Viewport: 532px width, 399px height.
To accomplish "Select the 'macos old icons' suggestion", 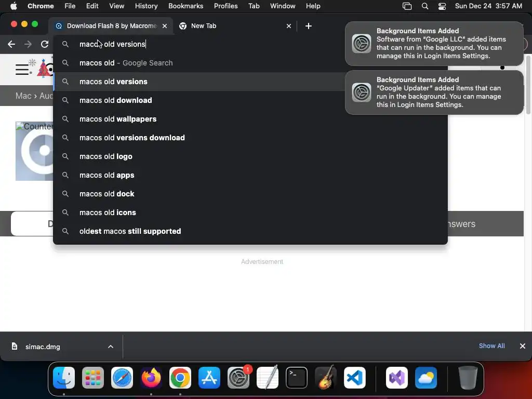I will coord(250,212).
